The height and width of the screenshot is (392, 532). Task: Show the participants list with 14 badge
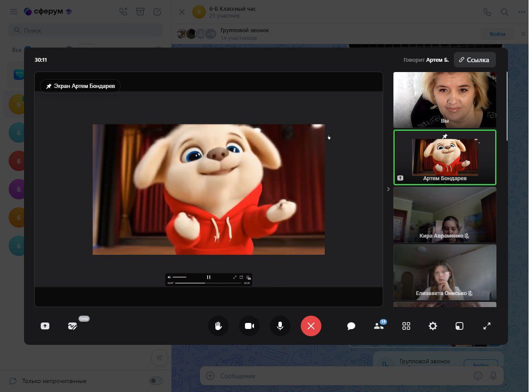[x=379, y=326]
